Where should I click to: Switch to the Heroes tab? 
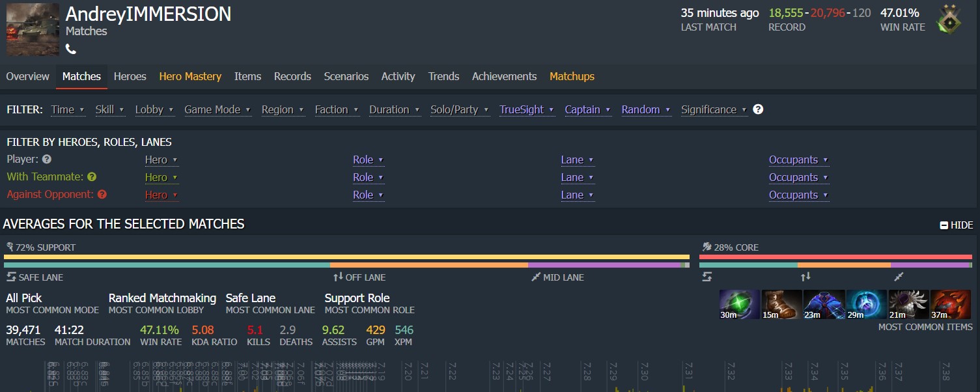pos(130,76)
